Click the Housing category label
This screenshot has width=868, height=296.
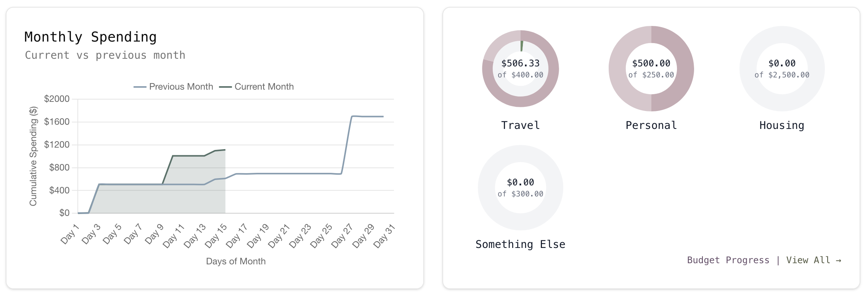click(x=782, y=125)
